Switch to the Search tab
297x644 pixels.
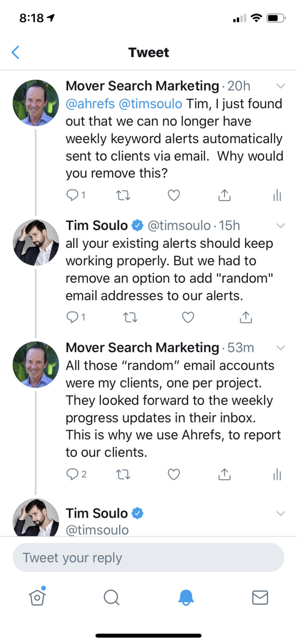pyautogui.click(x=111, y=597)
